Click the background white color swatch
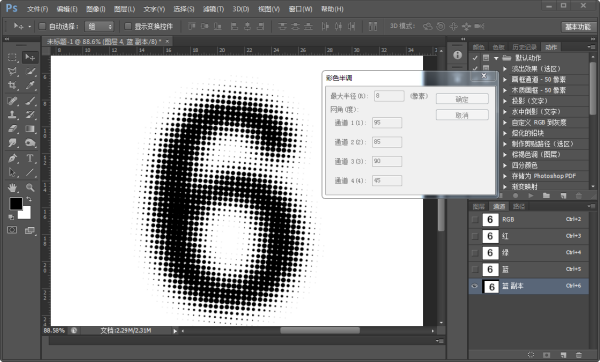Screen dimensions: 600x362 26,214
